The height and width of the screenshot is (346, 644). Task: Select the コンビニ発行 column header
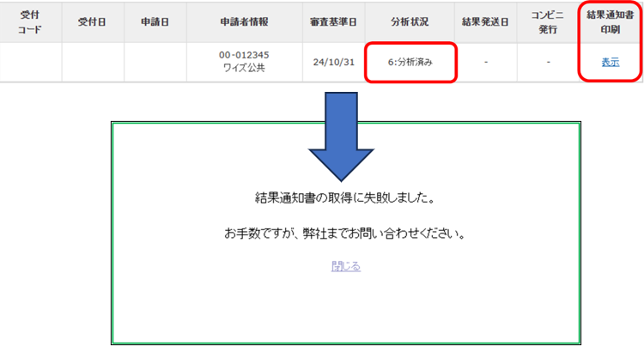pyautogui.click(x=548, y=22)
